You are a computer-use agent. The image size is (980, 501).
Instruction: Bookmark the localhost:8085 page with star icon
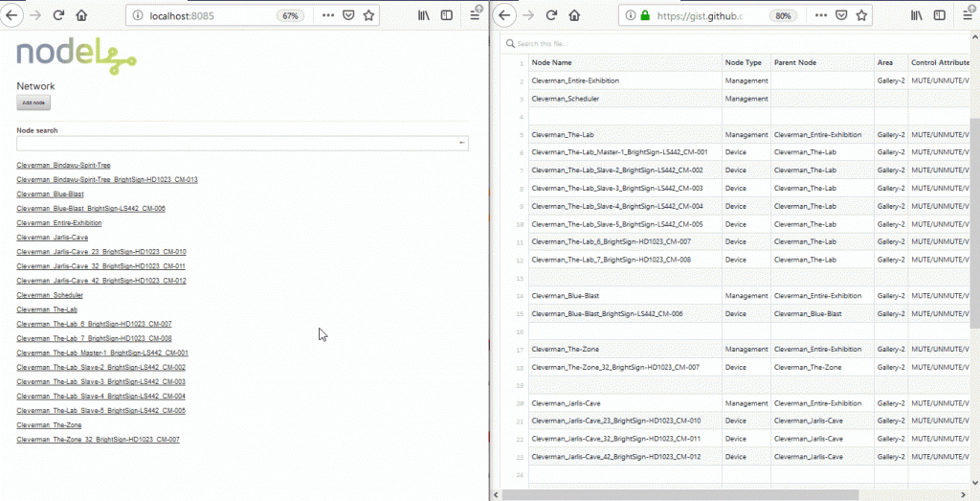pyautogui.click(x=368, y=16)
